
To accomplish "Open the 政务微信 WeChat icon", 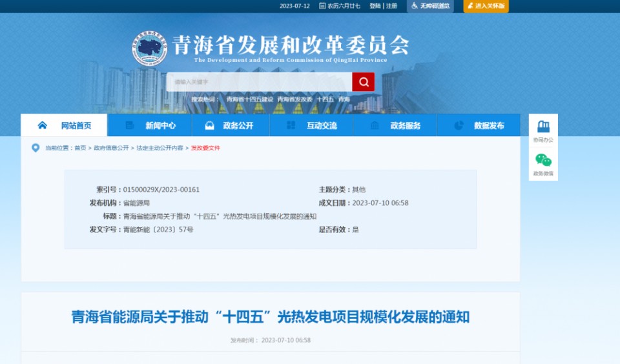I will click(543, 161).
